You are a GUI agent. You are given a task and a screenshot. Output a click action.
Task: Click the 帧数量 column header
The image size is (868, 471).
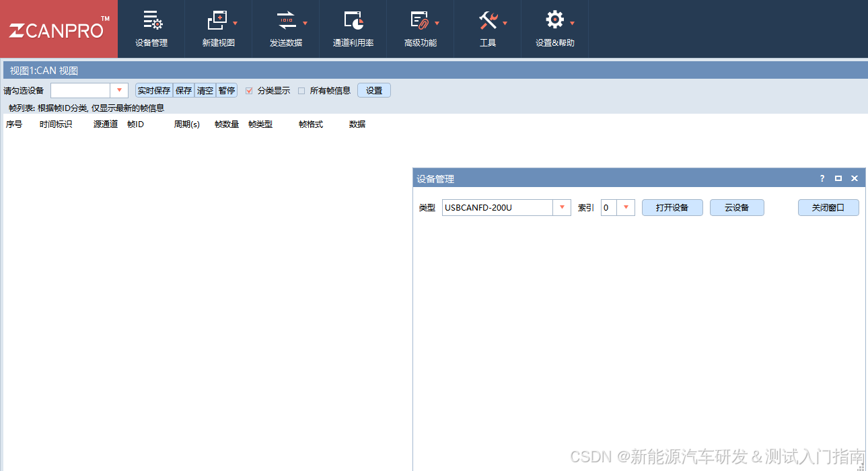point(227,124)
